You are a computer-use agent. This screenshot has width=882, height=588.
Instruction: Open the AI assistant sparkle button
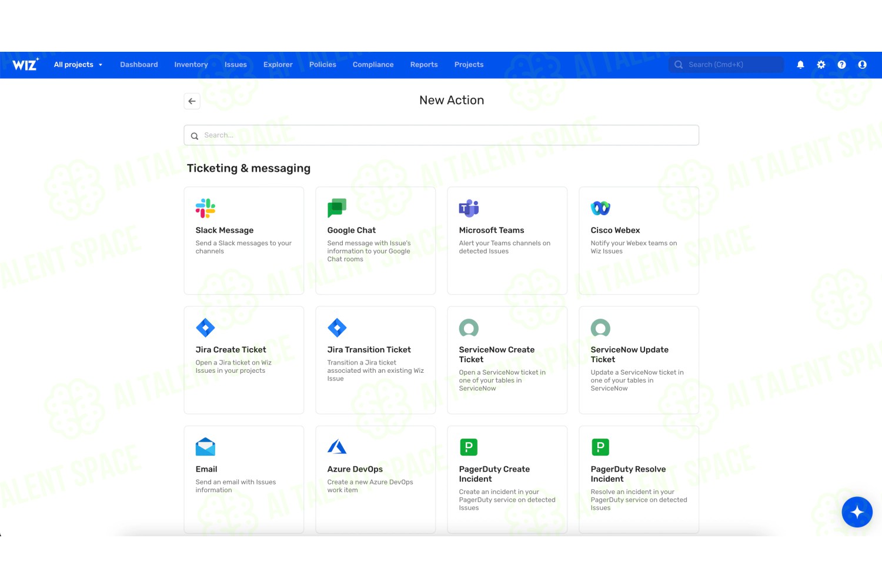coord(857,512)
